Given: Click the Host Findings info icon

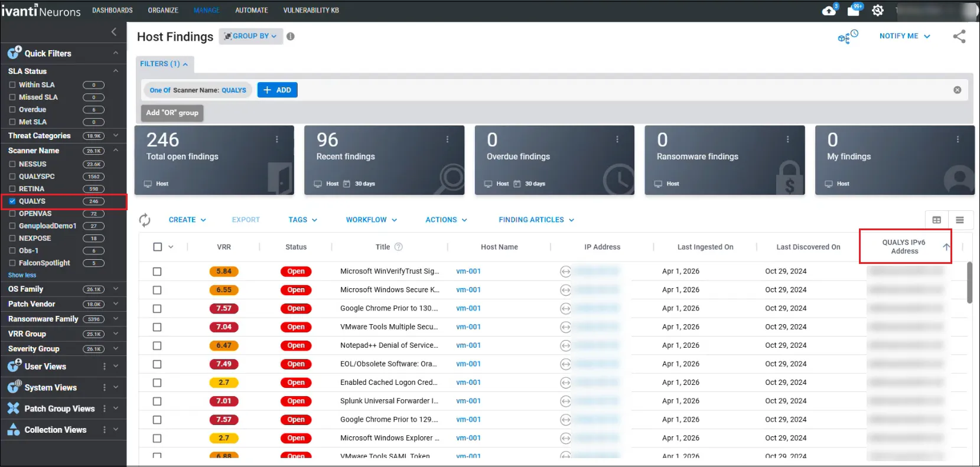Looking at the screenshot, I should pyautogui.click(x=291, y=36).
